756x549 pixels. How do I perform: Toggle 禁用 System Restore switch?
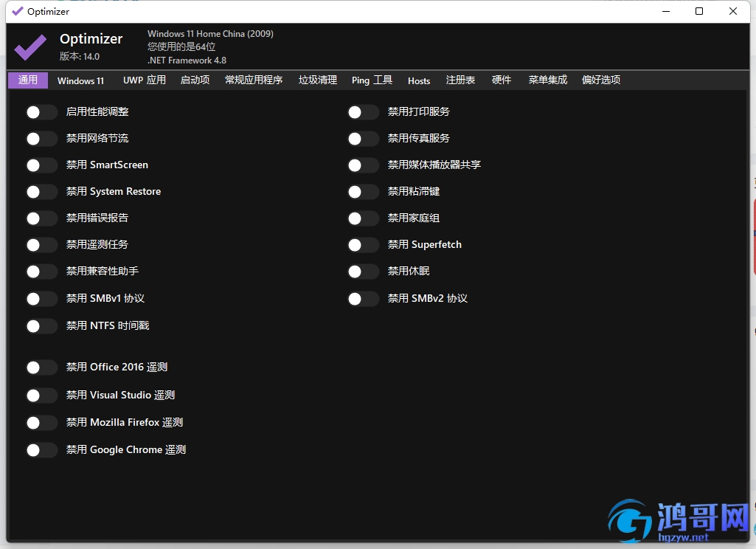coord(41,192)
